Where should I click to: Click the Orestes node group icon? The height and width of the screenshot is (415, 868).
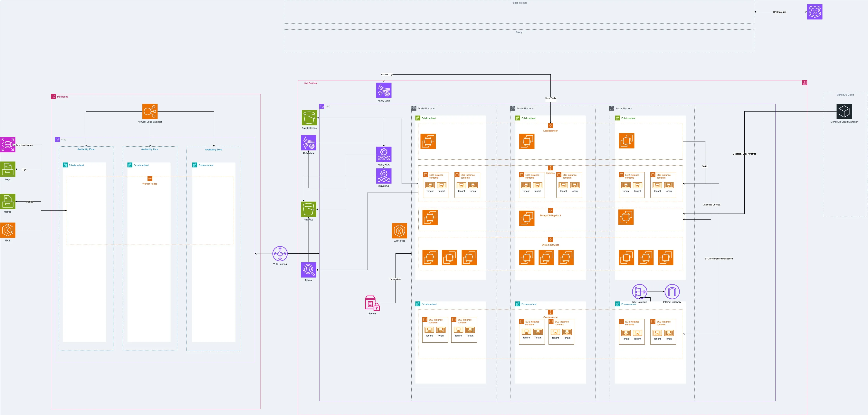[551, 312]
